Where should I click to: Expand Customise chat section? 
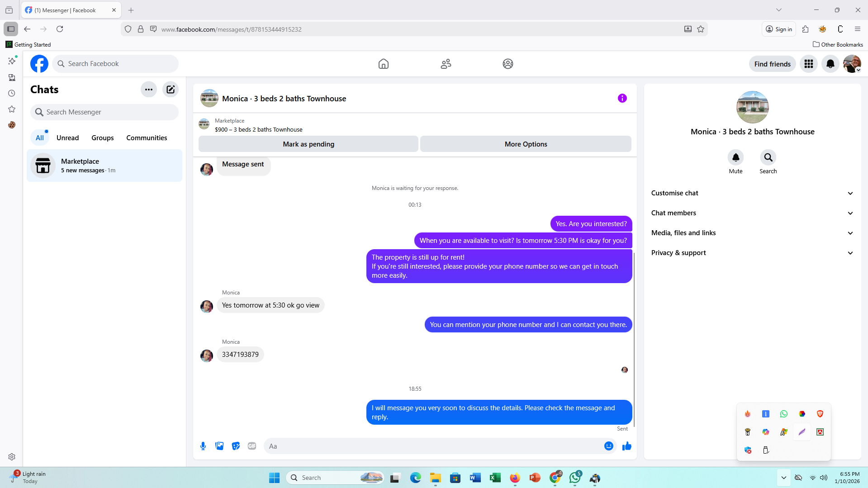point(753,193)
